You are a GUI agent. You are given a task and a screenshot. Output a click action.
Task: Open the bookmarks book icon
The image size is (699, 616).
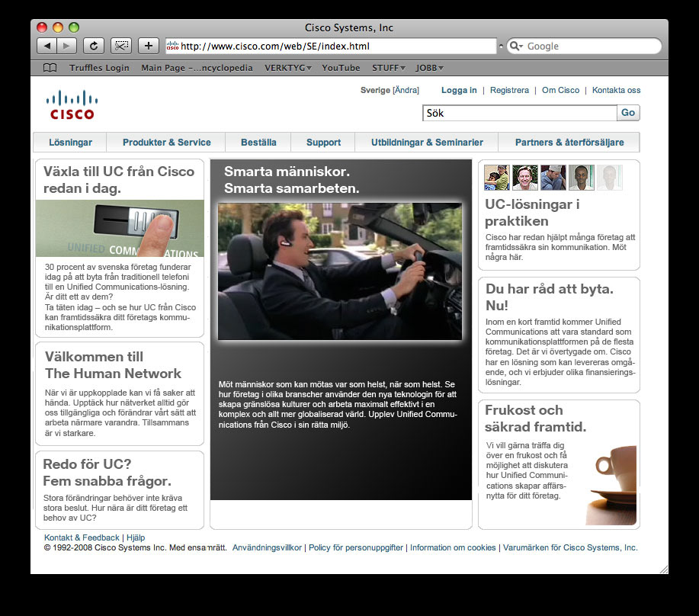(x=50, y=68)
